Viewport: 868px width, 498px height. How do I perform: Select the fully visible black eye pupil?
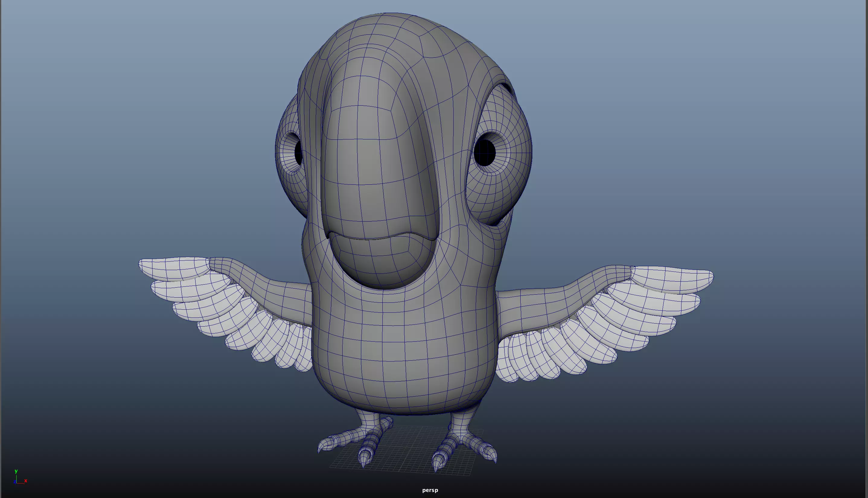click(485, 152)
